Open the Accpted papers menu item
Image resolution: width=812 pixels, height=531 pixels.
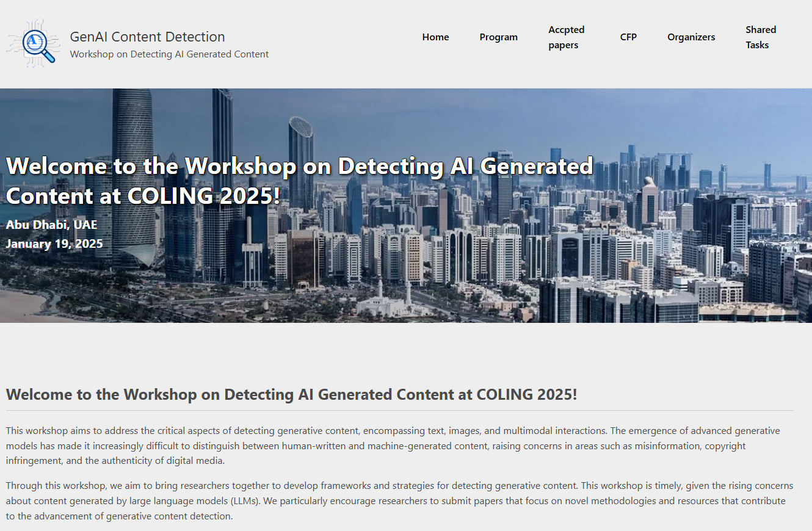coord(567,37)
